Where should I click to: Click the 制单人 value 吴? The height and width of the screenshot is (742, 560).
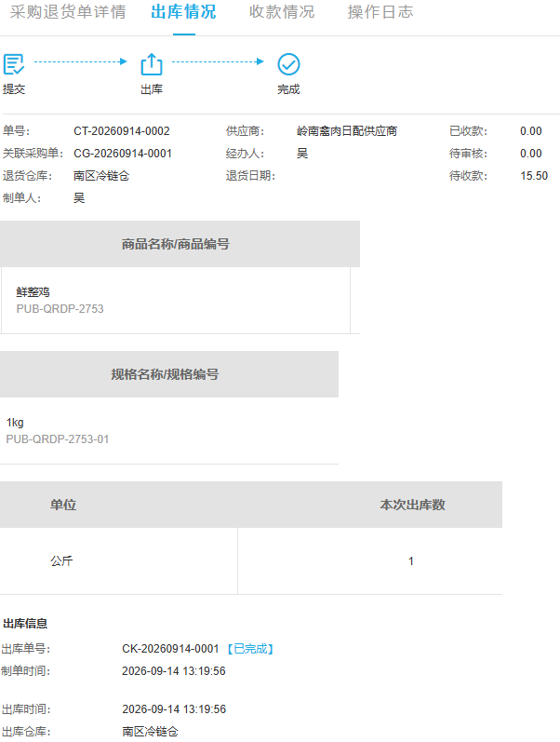79,197
